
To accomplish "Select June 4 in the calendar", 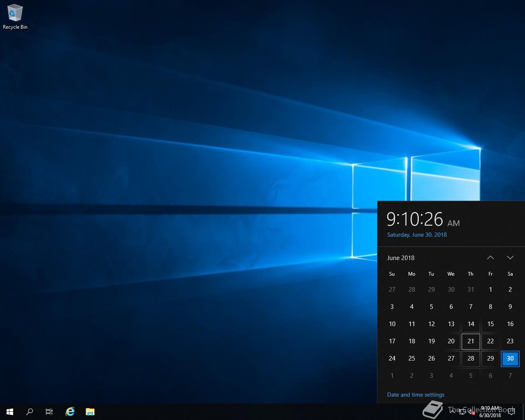I will (x=412, y=307).
